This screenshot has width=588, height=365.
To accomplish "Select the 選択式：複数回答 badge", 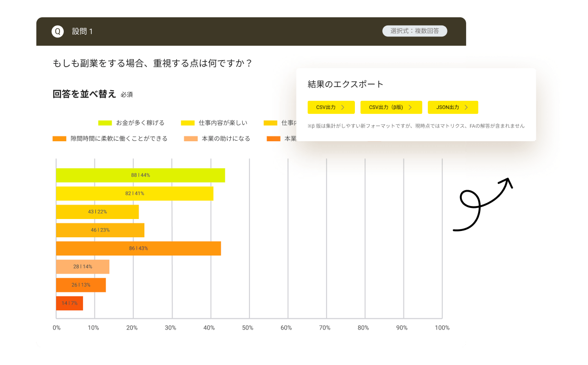I will [x=415, y=31].
